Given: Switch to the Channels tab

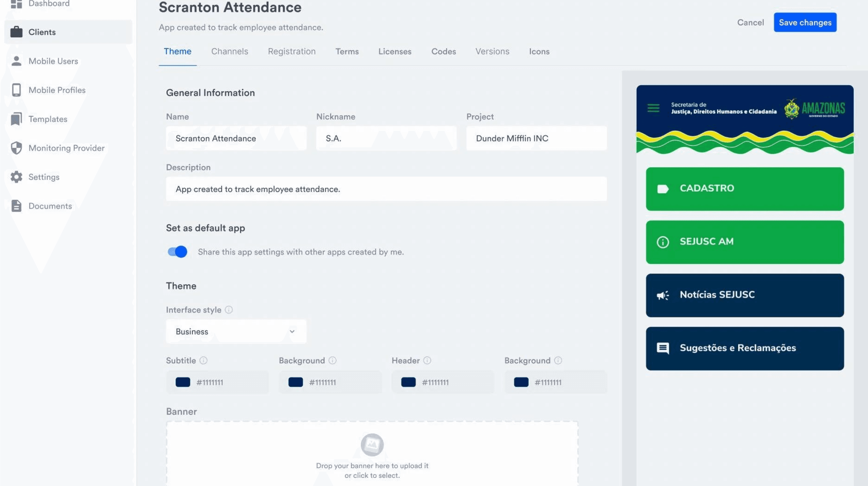Looking at the screenshot, I should point(229,51).
